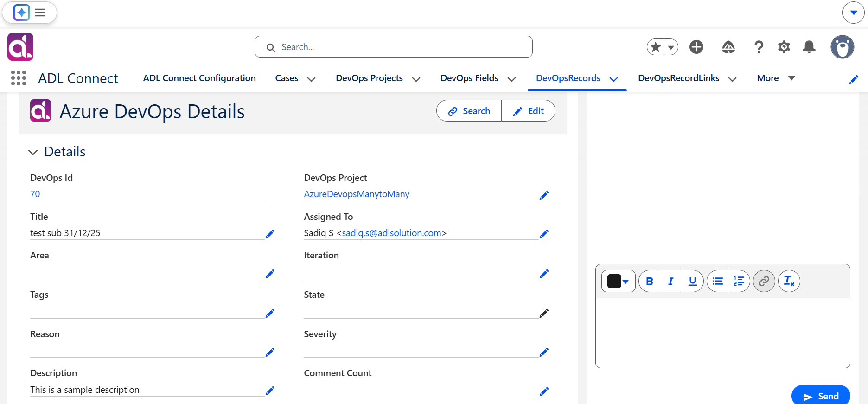Insert a numbered list

739,281
